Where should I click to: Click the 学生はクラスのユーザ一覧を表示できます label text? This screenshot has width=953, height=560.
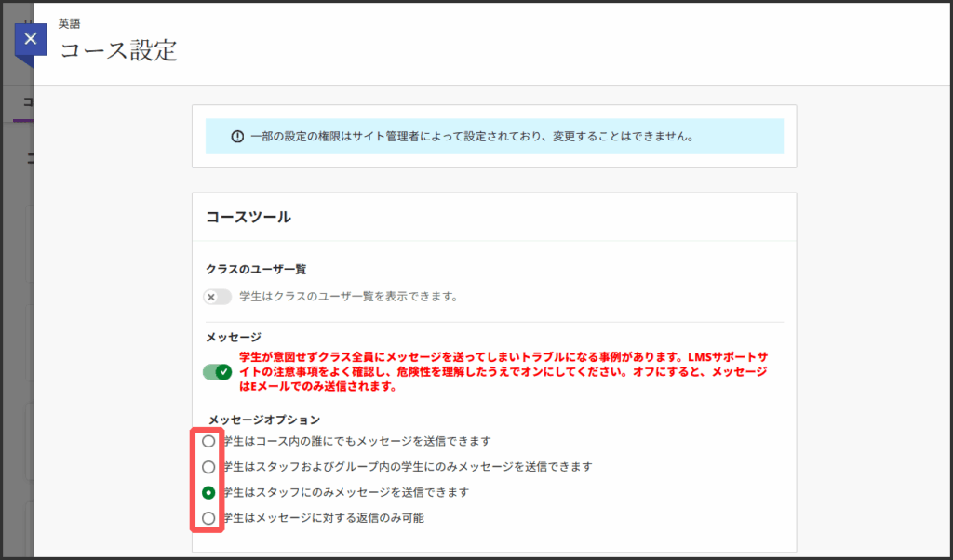click(348, 297)
